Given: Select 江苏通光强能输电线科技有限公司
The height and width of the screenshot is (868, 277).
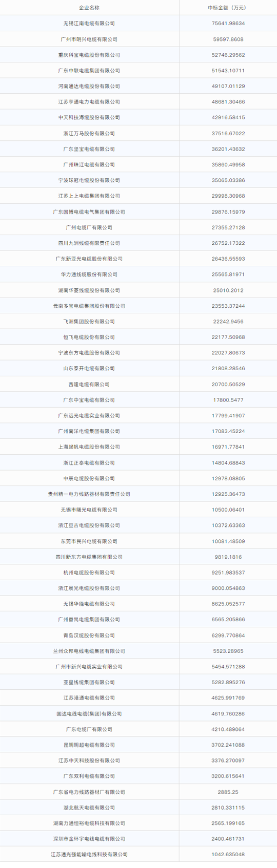Looking at the screenshot, I should point(89,854).
